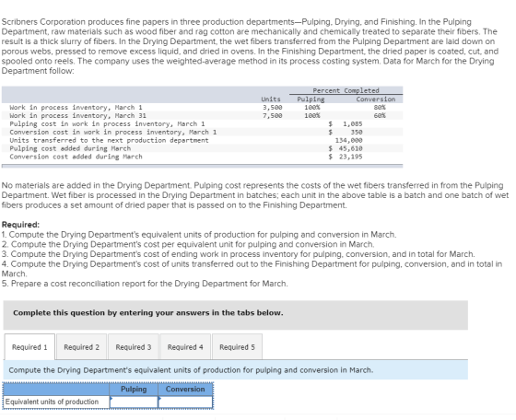
Task: Click the Conversion cost added during March row
Action: point(202,157)
